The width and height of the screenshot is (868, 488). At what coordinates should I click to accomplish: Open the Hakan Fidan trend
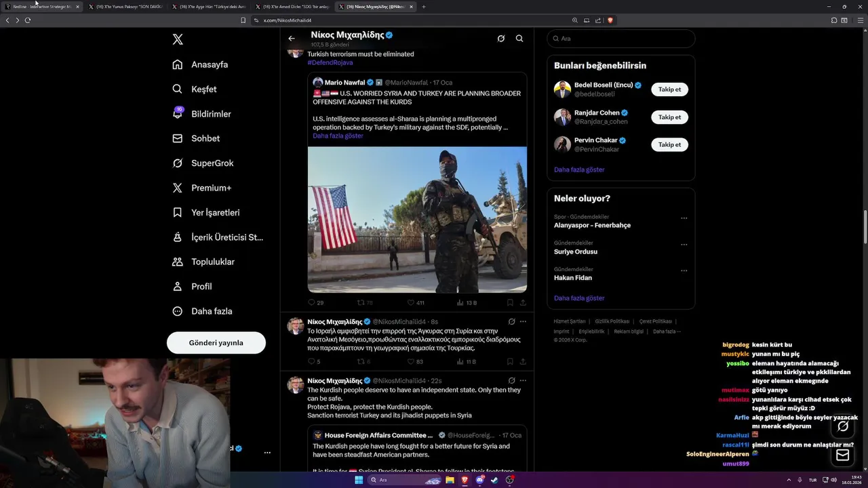pos(573,278)
